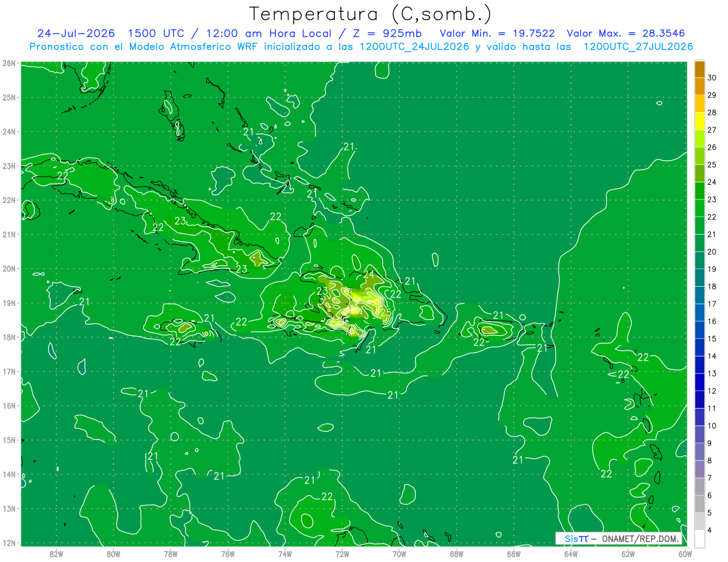Click color scale segment between 13 and 14
This screenshot has height=562, width=728.
tap(699, 365)
